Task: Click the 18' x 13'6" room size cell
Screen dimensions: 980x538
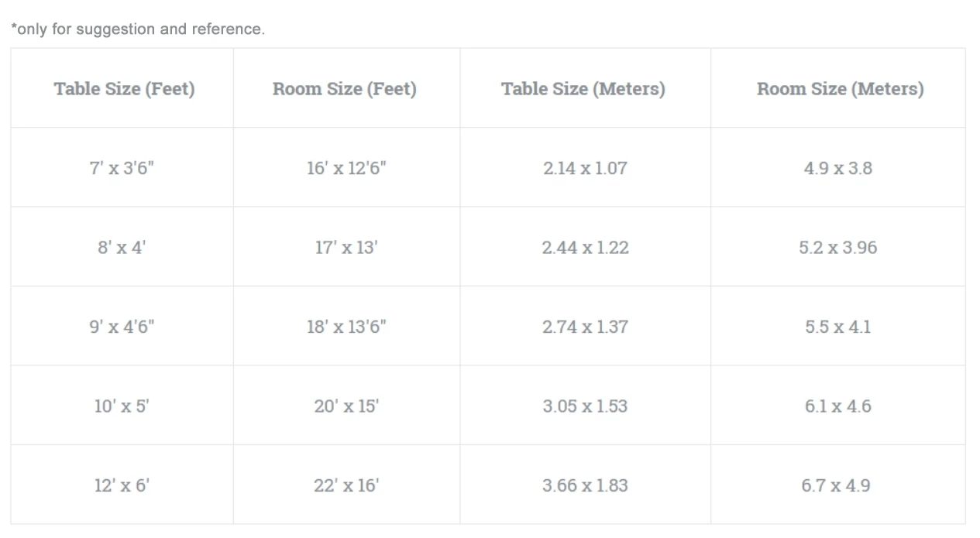Action: click(x=346, y=327)
